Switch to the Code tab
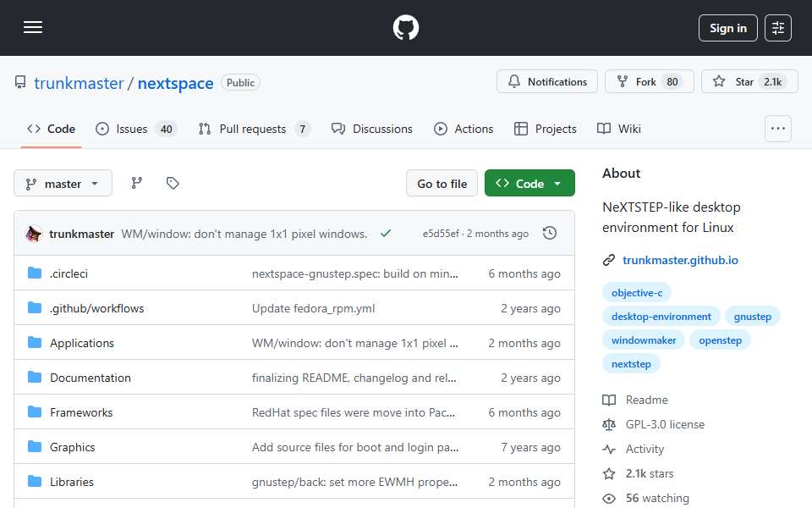 [x=52, y=129]
